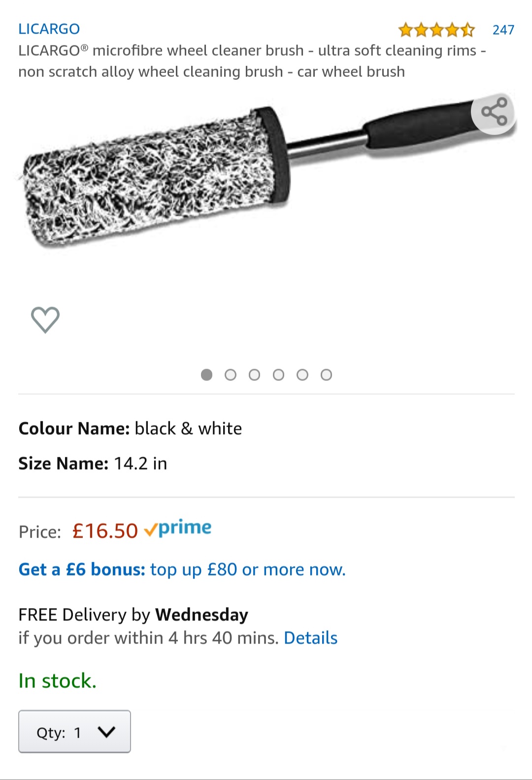Image resolution: width=532 pixels, height=780 pixels.
Task: Tap the share icon on product image
Action: pyautogui.click(x=493, y=112)
